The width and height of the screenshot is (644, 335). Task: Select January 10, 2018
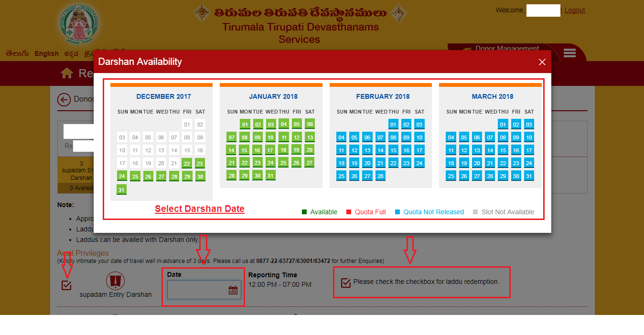(271, 137)
